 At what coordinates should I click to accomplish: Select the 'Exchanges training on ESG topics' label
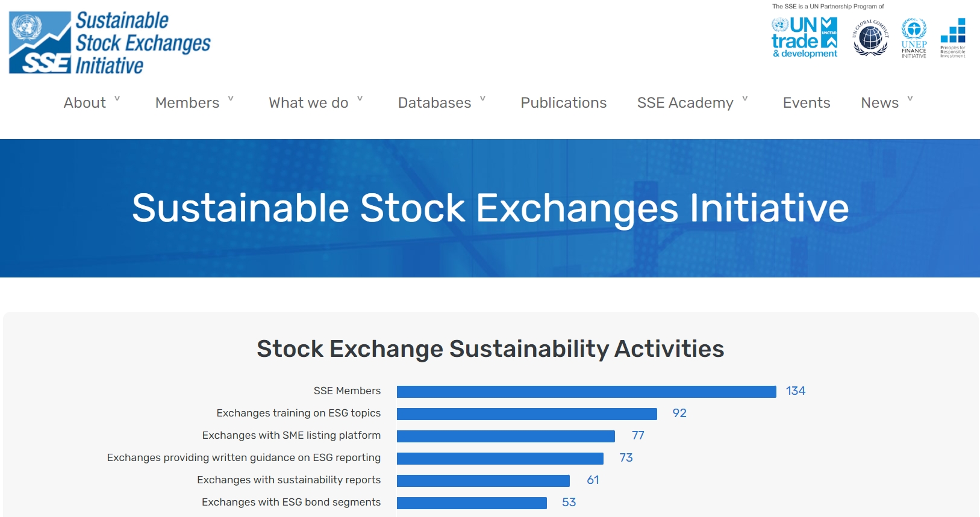pos(299,413)
